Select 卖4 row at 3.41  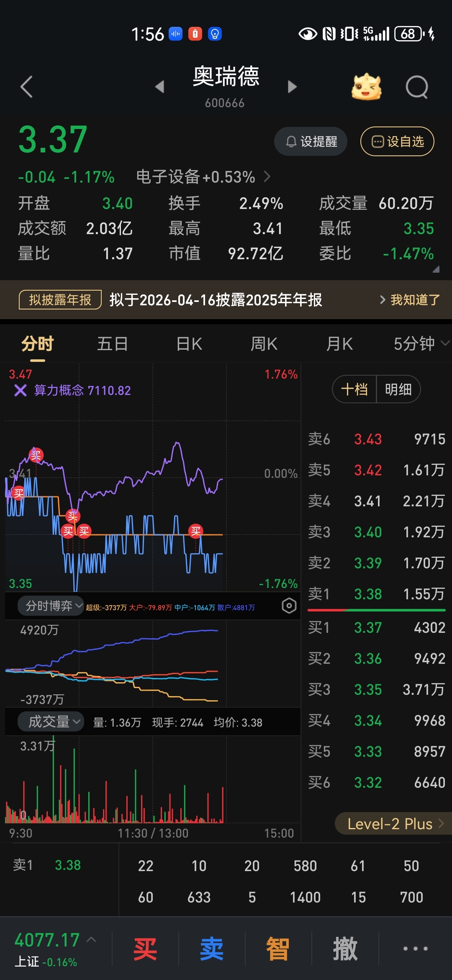pos(376,501)
